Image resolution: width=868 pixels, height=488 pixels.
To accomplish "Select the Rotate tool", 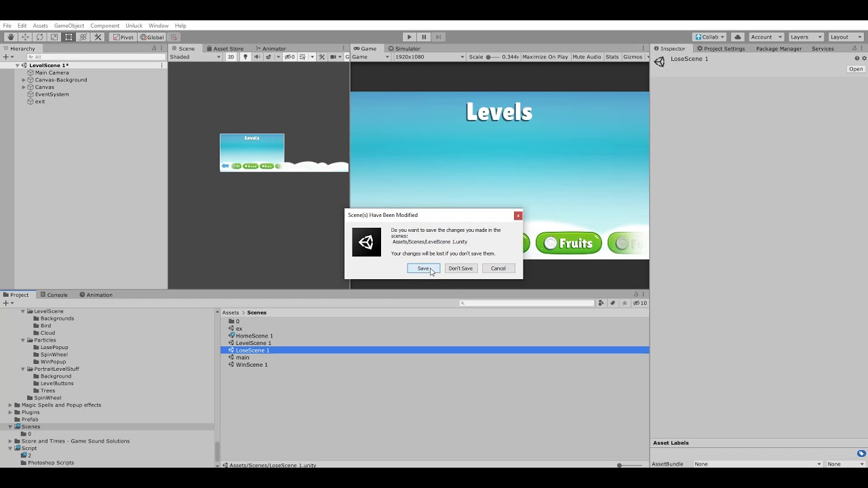I will pyautogui.click(x=39, y=37).
